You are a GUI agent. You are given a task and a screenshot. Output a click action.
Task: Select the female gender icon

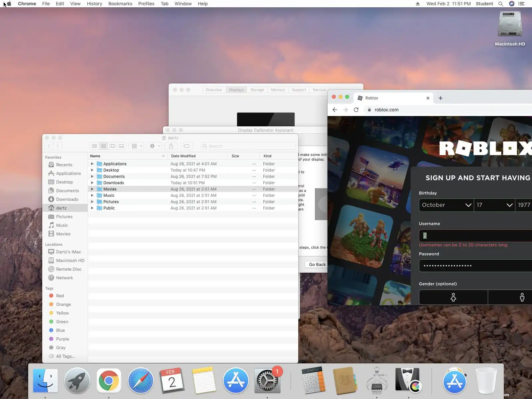pyautogui.click(x=453, y=297)
